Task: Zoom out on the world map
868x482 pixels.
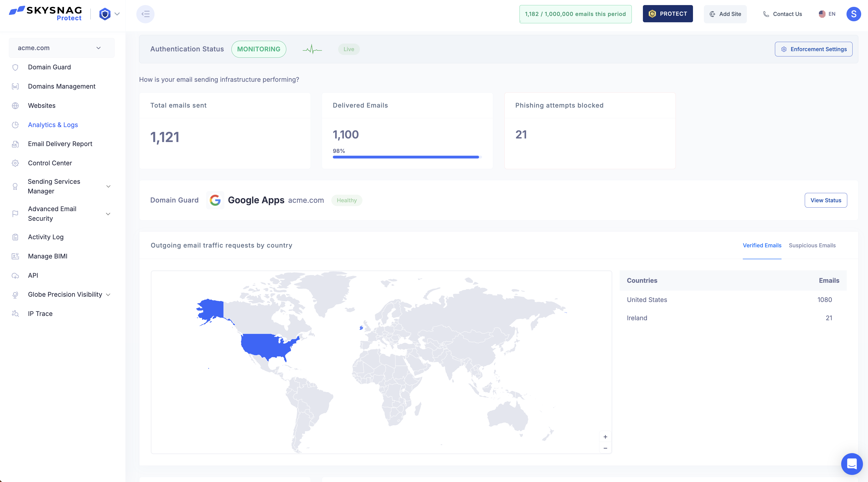Action: coord(605,448)
